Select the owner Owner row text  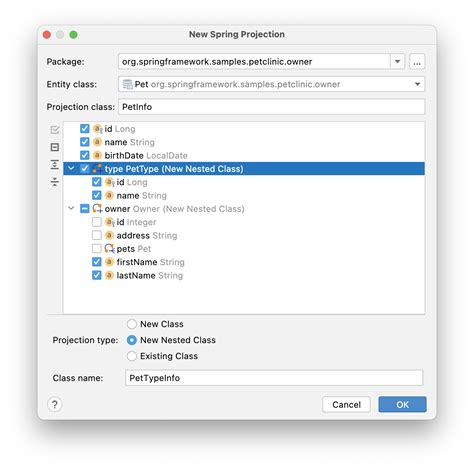pyautogui.click(x=174, y=209)
